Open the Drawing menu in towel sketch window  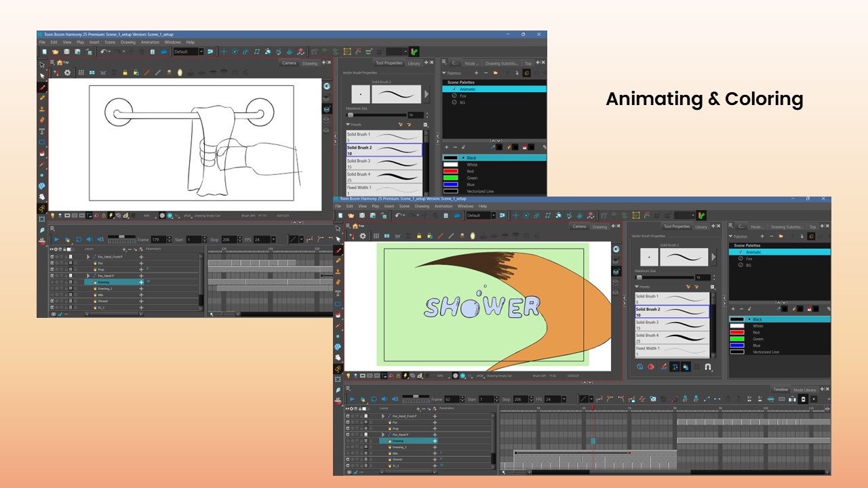click(x=128, y=42)
